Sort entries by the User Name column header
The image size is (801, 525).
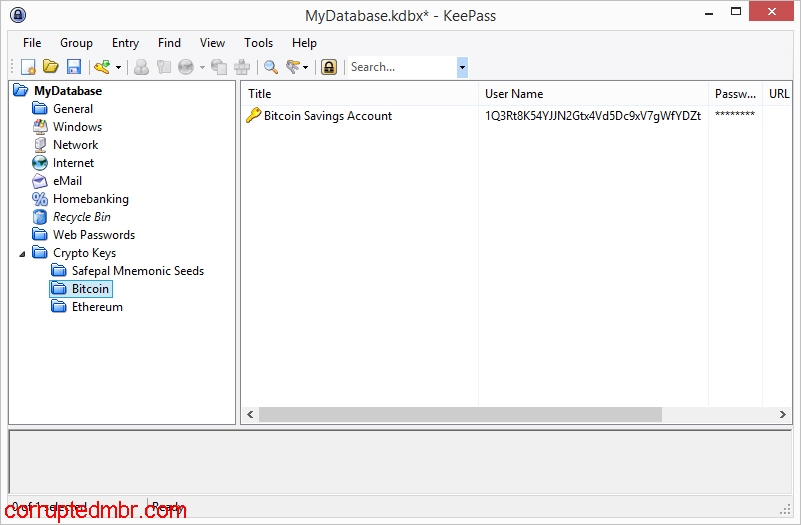coord(593,94)
